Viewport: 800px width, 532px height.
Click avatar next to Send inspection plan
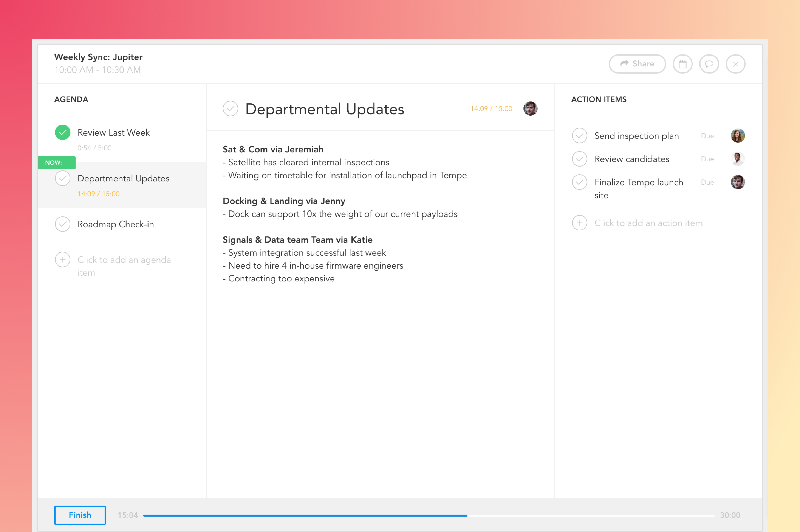click(x=738, y=136)
